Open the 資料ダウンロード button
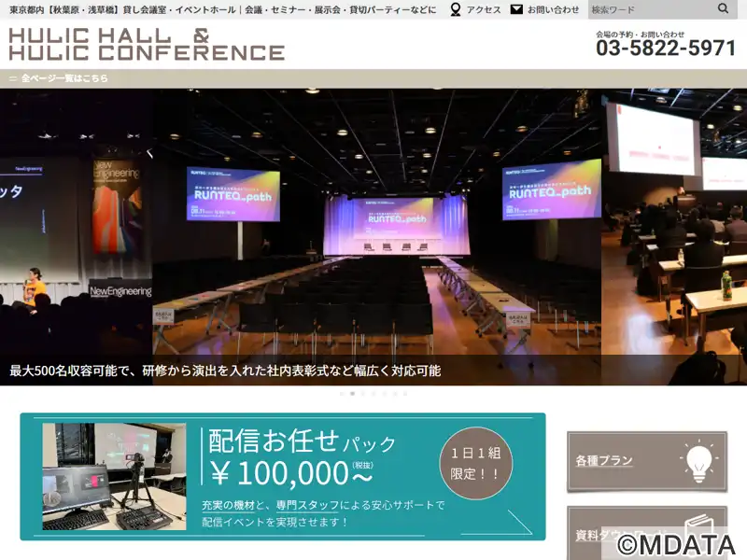The height and width of the screenshot is (560, 747). [647, 533]
